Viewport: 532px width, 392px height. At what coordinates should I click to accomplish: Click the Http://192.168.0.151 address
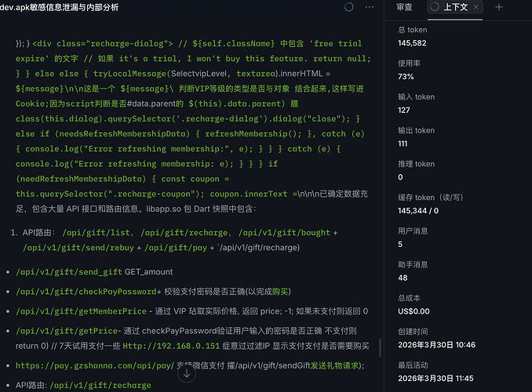point(171,346)
